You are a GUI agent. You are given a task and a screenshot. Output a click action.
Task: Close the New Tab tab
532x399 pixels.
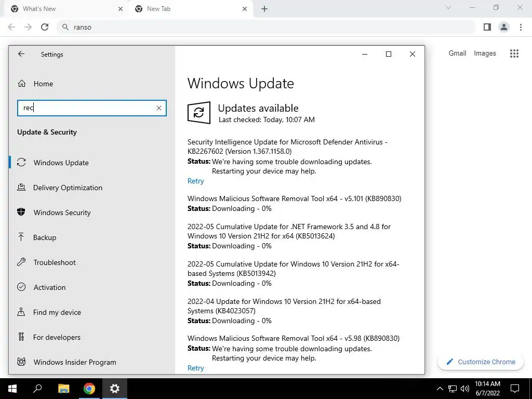[245, 9]
